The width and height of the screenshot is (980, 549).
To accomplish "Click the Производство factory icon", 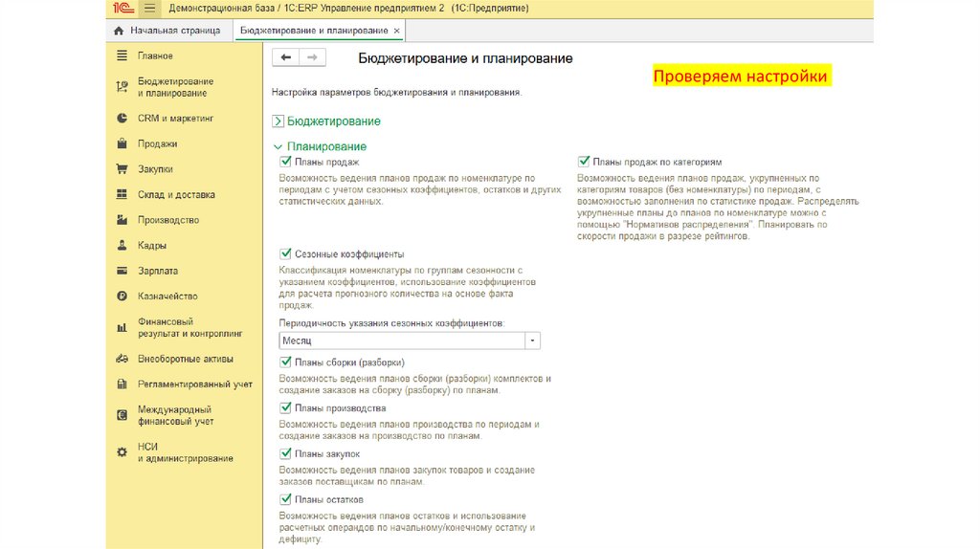I will (122, 220).
